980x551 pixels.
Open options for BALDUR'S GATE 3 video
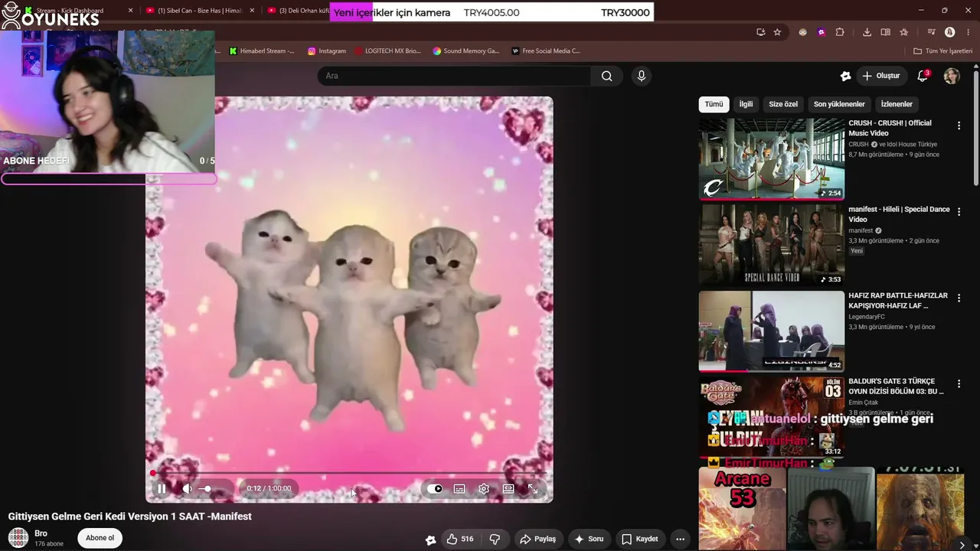click(959, 383)
